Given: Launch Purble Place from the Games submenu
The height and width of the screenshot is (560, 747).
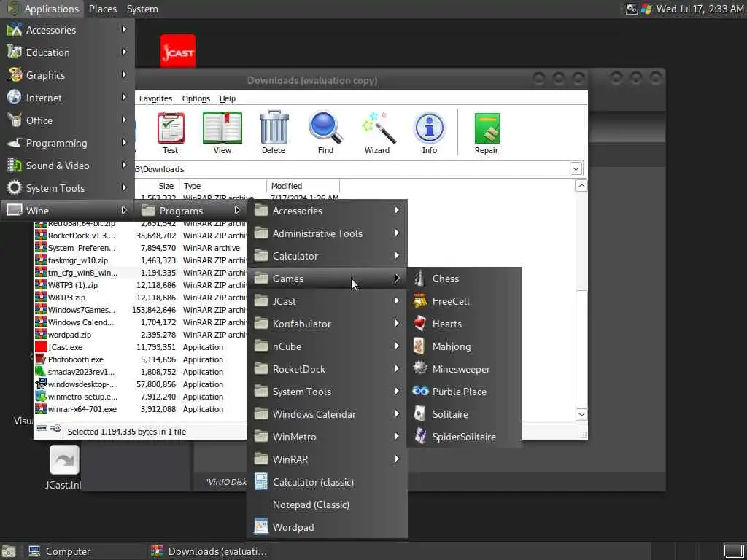Looking at the screenshot, I should coord(465,392).
